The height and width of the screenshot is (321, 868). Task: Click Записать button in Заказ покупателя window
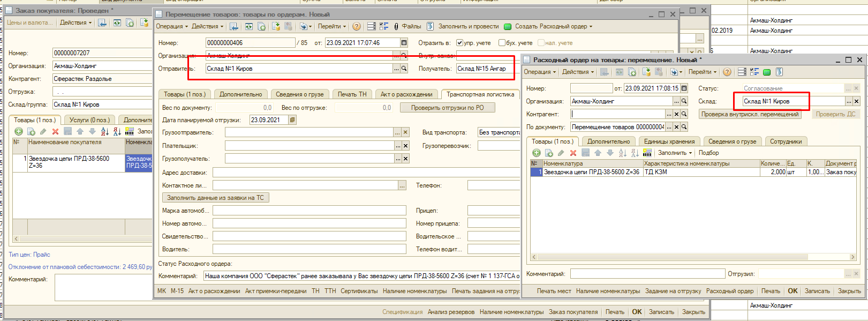coord(661,312)
